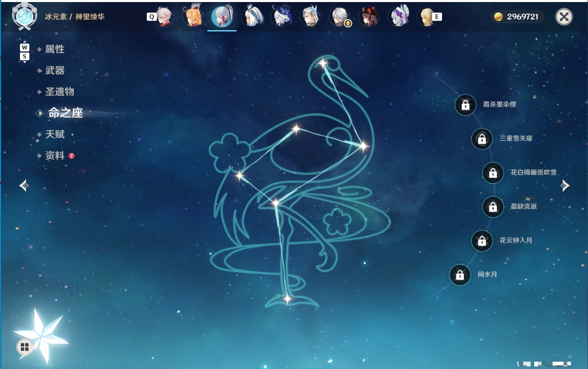588x369 pixels.
Task: Go to the next character with right arrow
Action: (x=565, y=186)
